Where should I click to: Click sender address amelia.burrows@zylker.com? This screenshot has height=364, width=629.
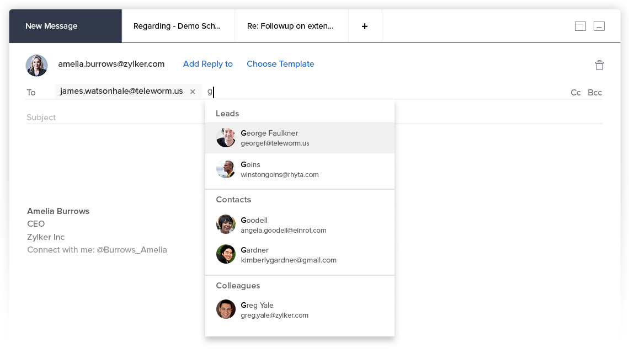[111, 64]
